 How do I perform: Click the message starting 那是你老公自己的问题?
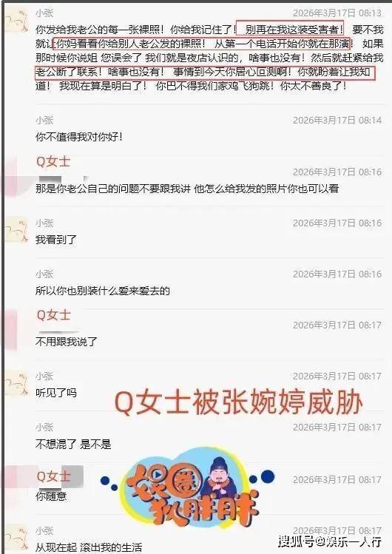(187, 189)
